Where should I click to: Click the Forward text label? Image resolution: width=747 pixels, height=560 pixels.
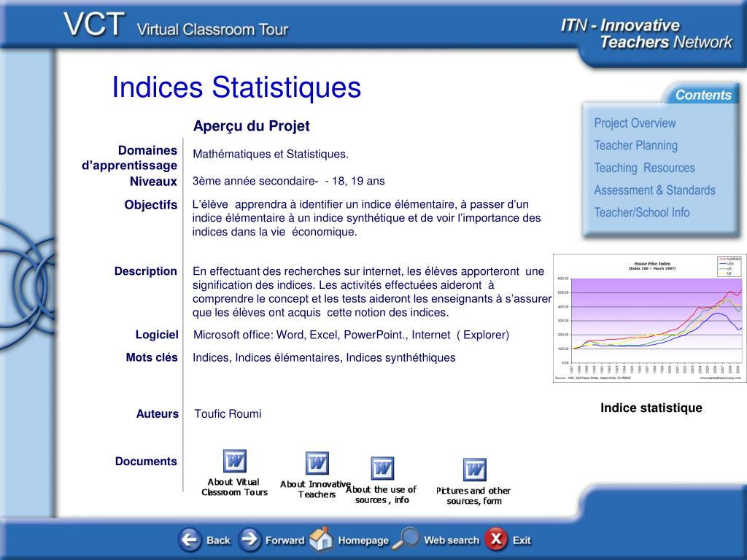coord(285,540)
